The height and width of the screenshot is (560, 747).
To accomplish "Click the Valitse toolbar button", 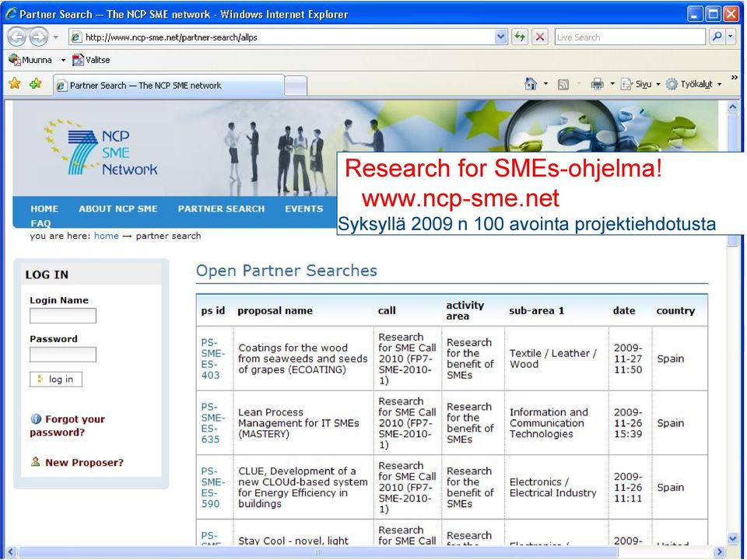I will (x=91, y=60).
